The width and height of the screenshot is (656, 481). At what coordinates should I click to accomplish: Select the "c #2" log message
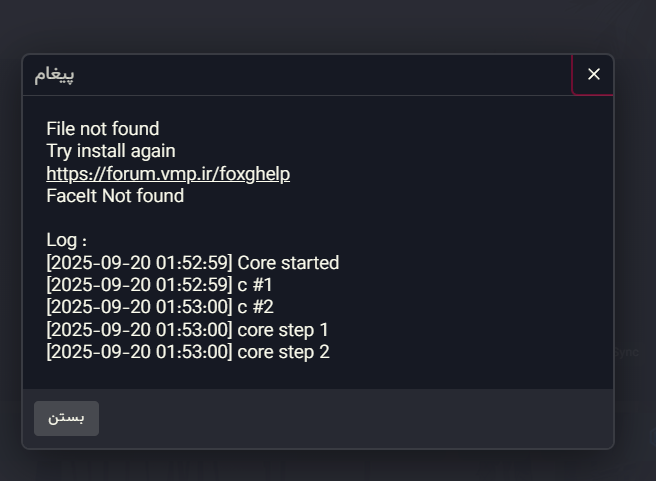pos(255,307)
